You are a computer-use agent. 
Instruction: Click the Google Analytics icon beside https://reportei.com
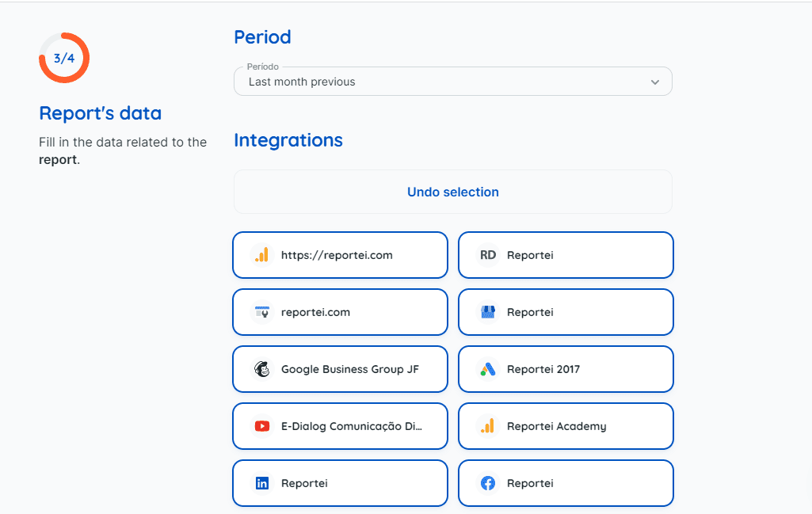pyautogui.click(x=262, y=255)
